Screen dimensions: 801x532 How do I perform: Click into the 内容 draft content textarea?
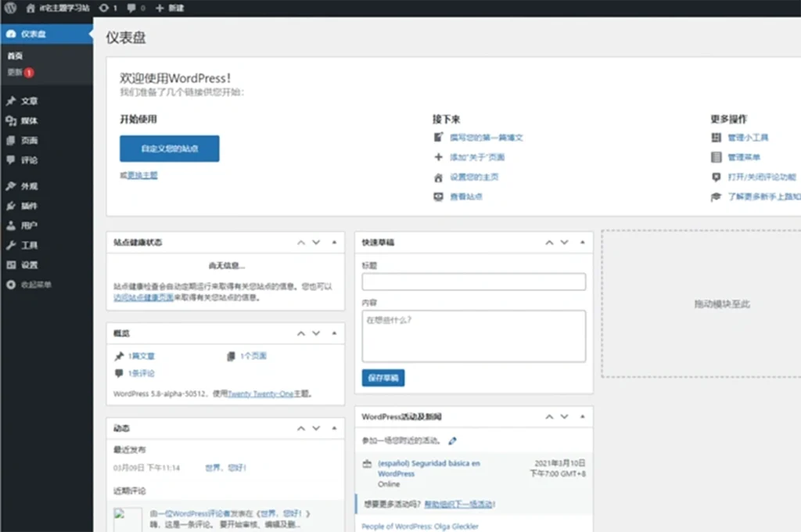point(474,336)
